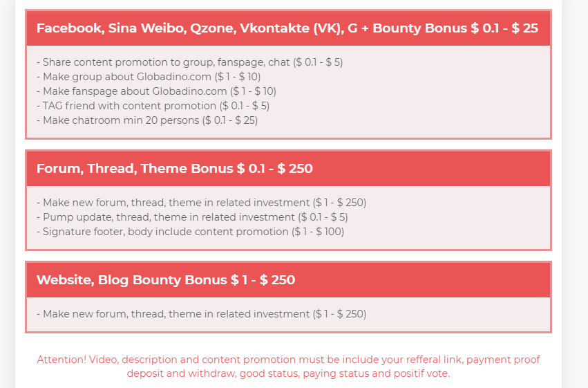This screenshot has width=588, height=388.
Task: Select the Signature footer, body include line
Action: [190, 232]
